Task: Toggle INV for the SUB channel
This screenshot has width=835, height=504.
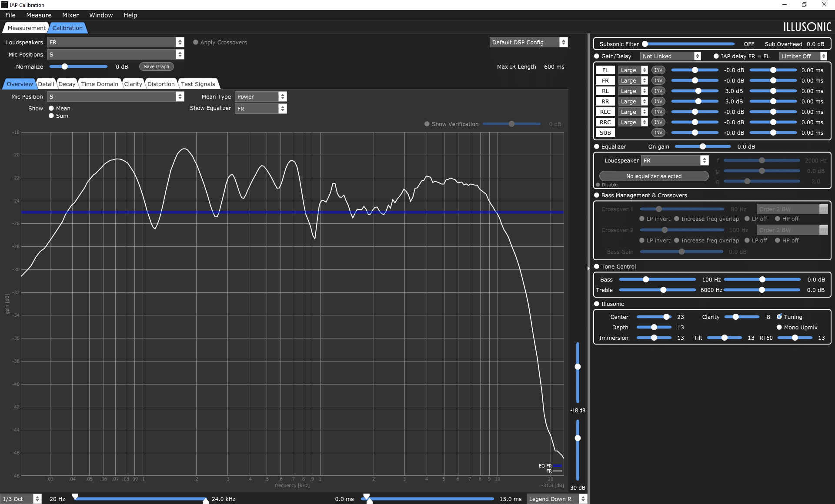Action: click(x=658, y=133)
